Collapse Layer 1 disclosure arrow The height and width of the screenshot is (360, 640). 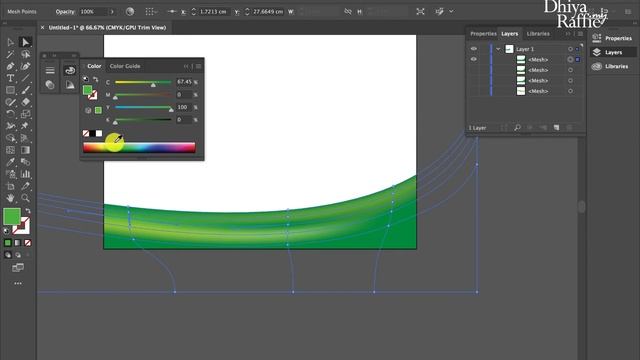pyautogui.click(x=498, y=49)
